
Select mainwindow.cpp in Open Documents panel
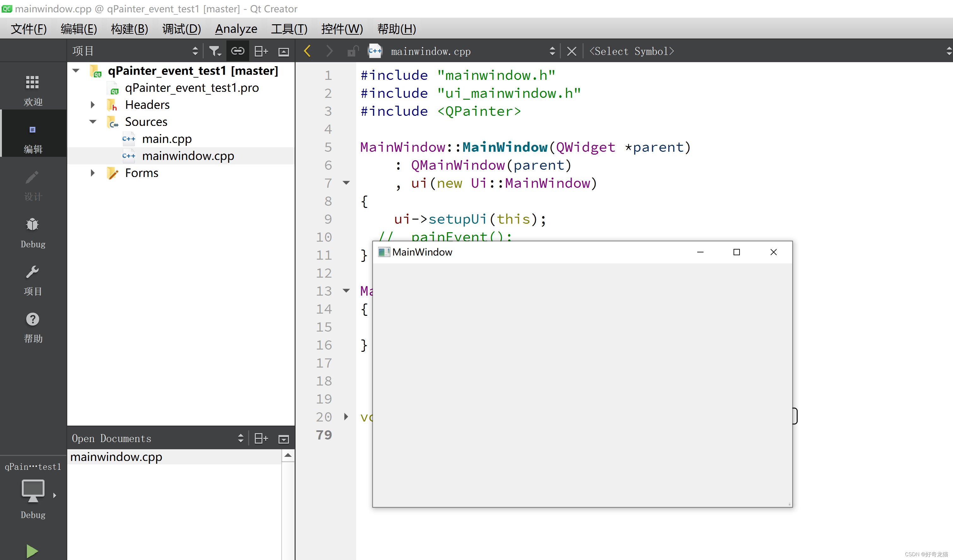[x=117, y=456]
